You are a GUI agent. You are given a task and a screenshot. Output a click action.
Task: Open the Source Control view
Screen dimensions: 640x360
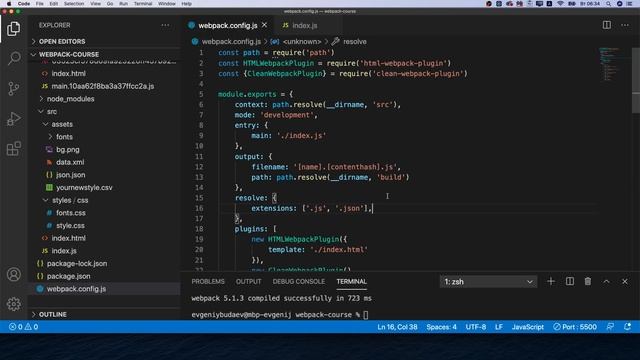[13, 88]
